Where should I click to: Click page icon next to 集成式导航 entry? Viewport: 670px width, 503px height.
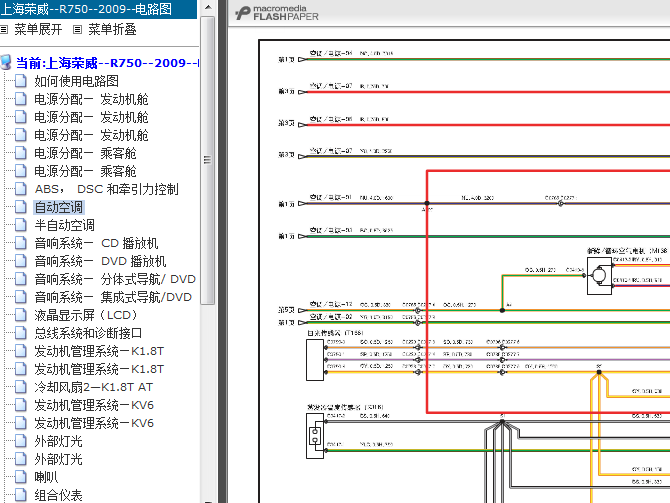coord(21,296)
